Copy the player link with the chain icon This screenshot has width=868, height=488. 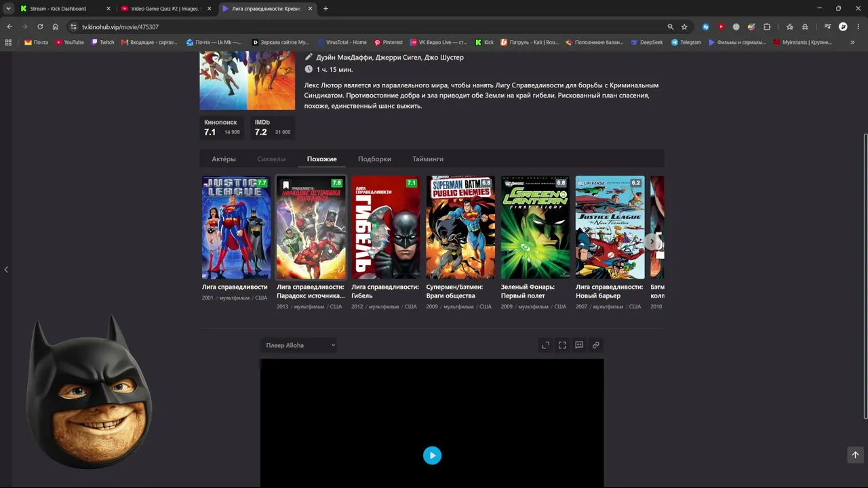[596, 345]
